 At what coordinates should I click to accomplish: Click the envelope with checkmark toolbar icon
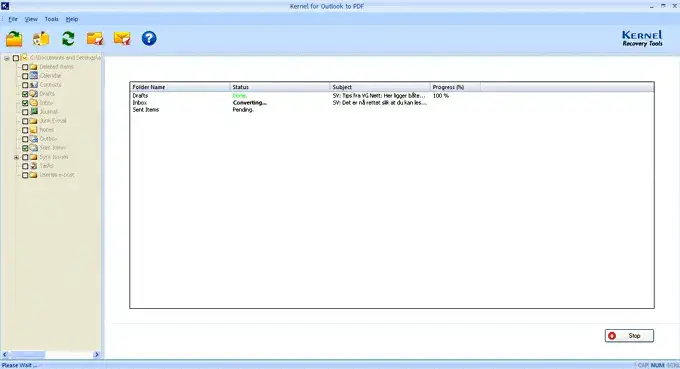pos(122,39)
